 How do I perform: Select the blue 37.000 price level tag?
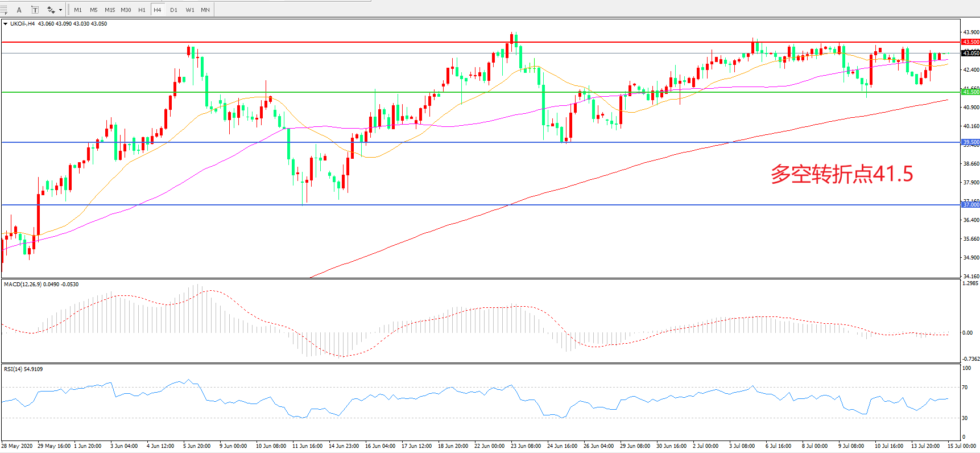click(970, 204)
